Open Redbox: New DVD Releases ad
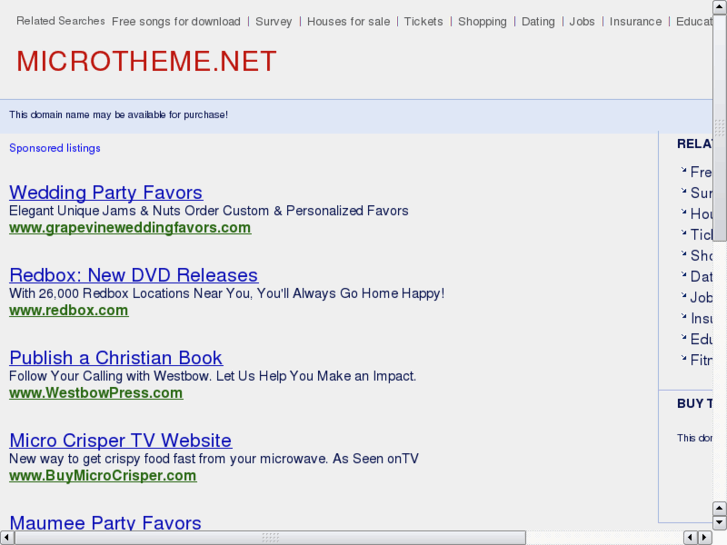 click(x=134, y=275)
